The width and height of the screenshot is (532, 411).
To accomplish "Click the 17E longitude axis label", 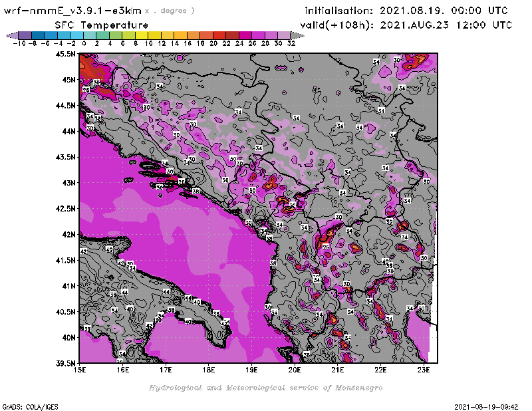I will coord(166,370).
